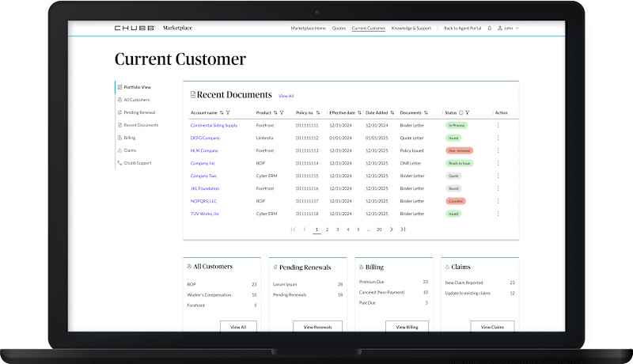Open action menu for HIJK Company row

[498, 150]
